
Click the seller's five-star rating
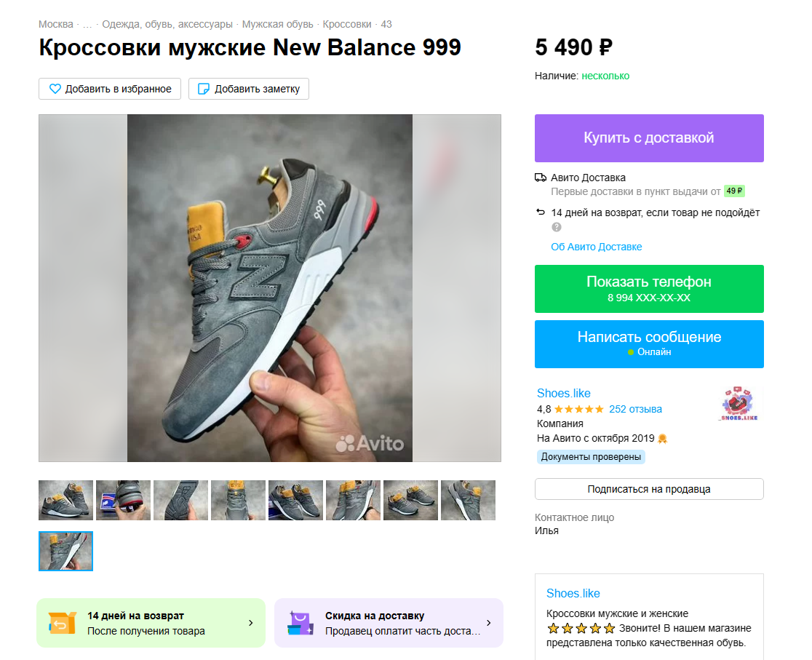click(578, 409)
